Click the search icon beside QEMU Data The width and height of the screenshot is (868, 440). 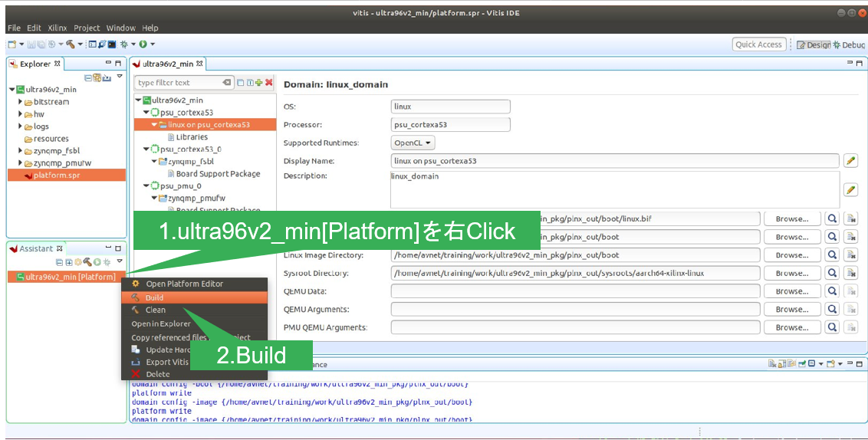click(831, 291)
